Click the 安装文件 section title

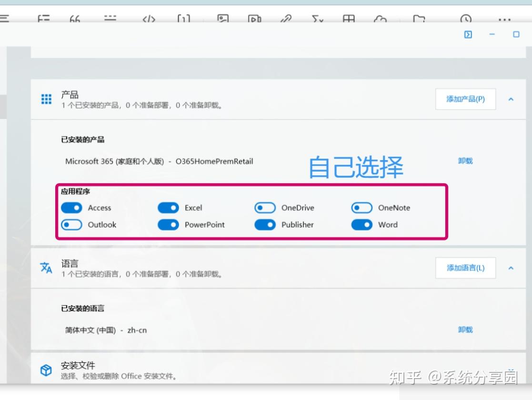coord(78,365)
